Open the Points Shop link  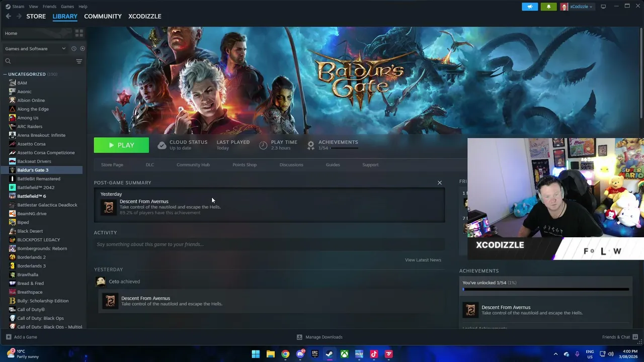[245, 165]
